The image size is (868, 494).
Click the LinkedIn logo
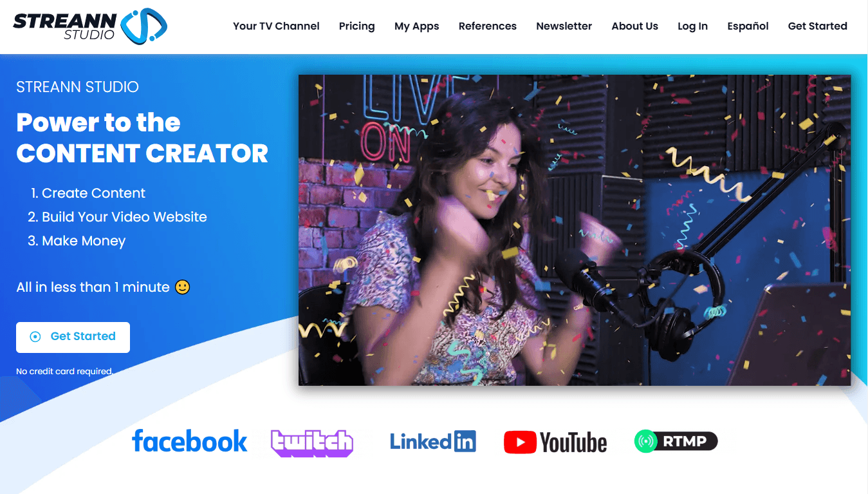point(432,441)
